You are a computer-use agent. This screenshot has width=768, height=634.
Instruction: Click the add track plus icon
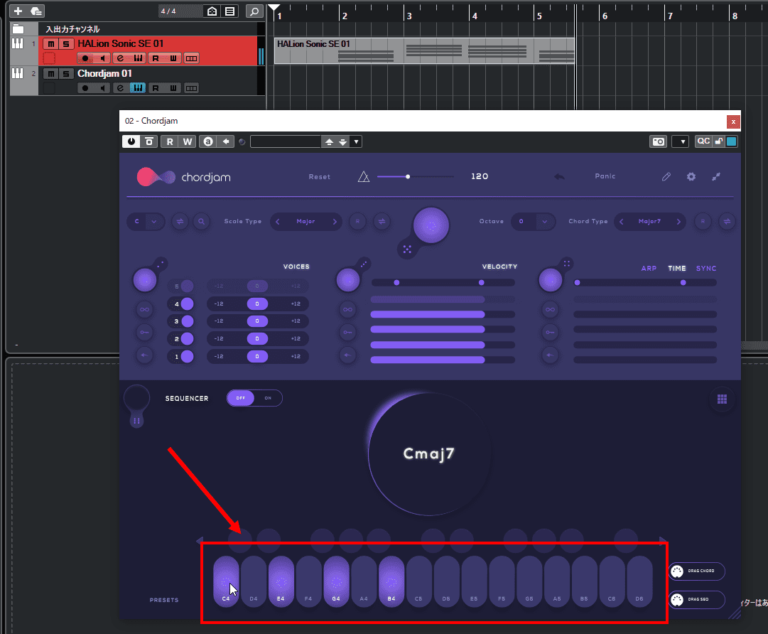tap(17, 11)
